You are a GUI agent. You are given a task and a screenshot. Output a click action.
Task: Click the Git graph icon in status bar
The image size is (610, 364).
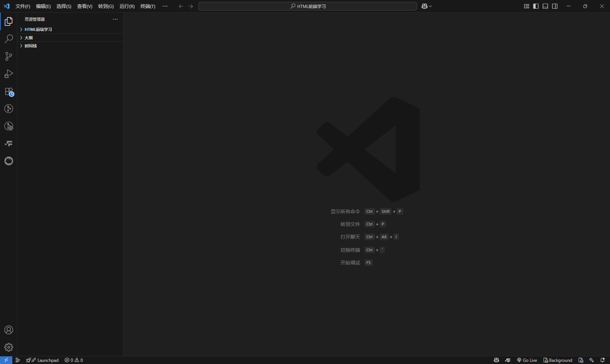coord(17,360)
